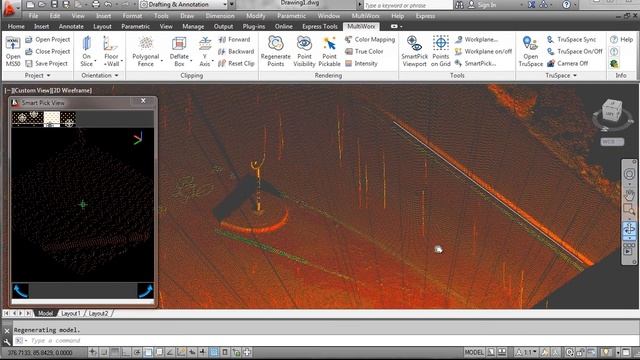Click Close Project in the Project panel

[48, 51]
